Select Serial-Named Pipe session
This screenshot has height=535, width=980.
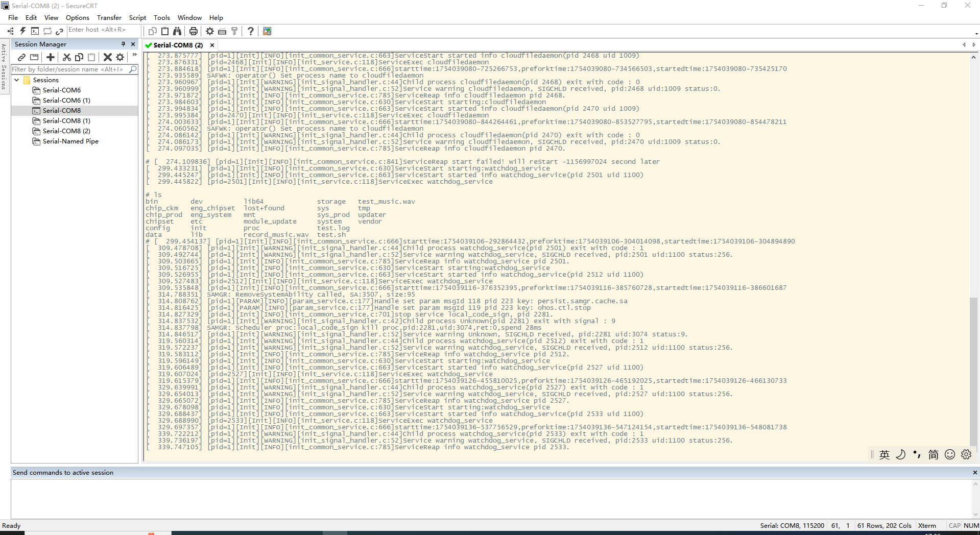[x=70, y=141]
